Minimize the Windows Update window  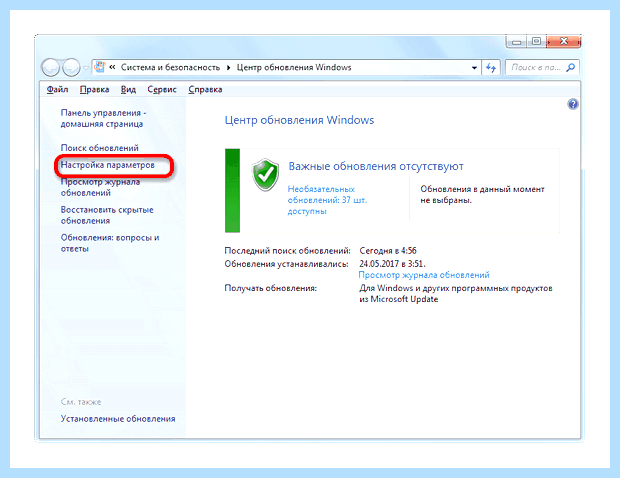[516, 42]
